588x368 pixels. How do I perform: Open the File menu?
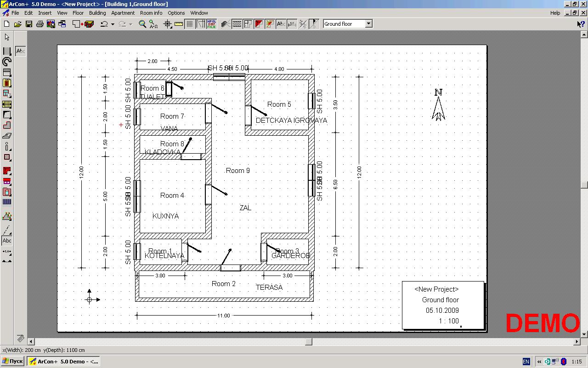coord(15,13)
